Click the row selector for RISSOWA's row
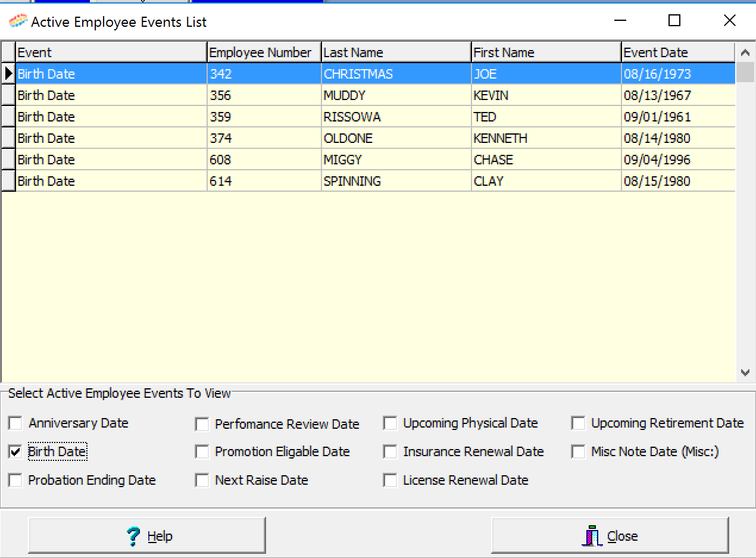The width and height of the screenshot is (756, 558). coord(8,117)
